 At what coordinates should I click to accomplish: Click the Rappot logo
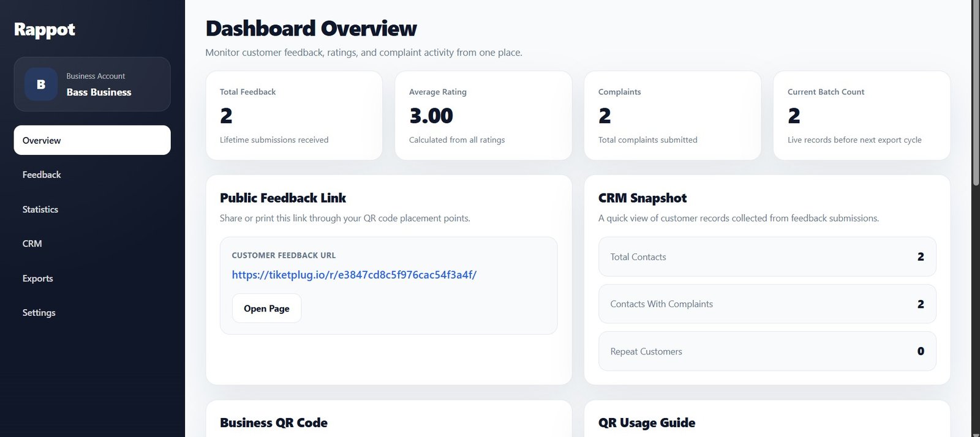coord(44,29)
